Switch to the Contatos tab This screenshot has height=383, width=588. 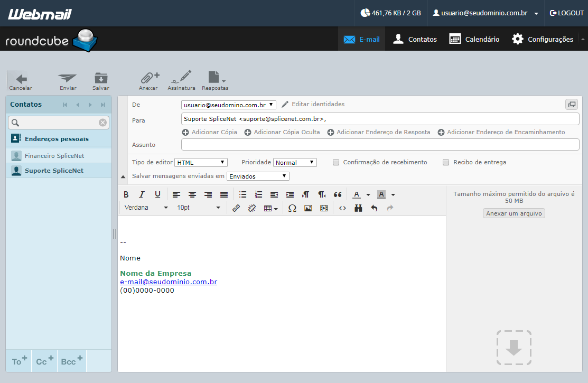[x=415, y=39]
